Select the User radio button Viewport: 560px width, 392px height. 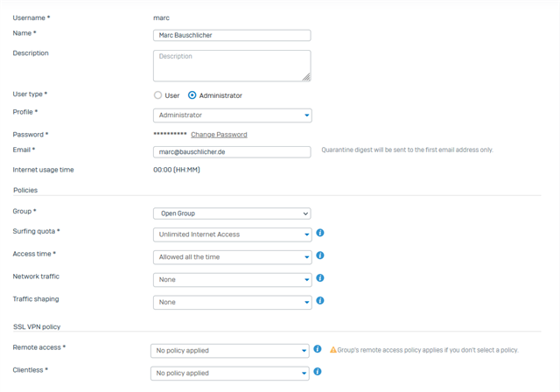[x=158, y=95]
